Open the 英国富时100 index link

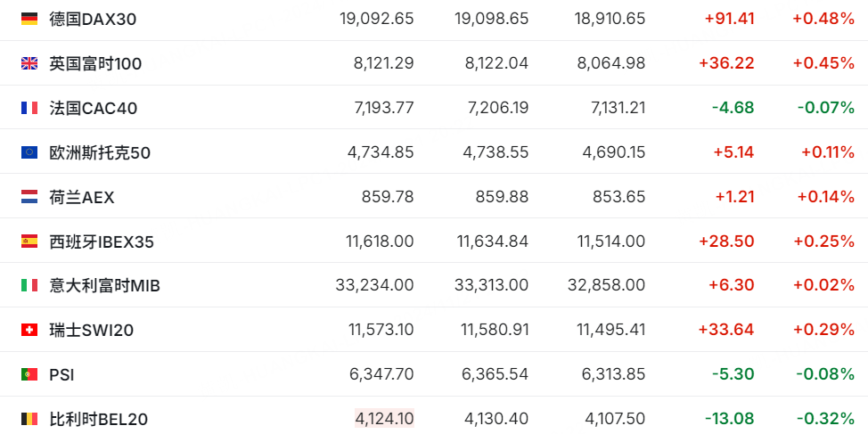[95, 63]
